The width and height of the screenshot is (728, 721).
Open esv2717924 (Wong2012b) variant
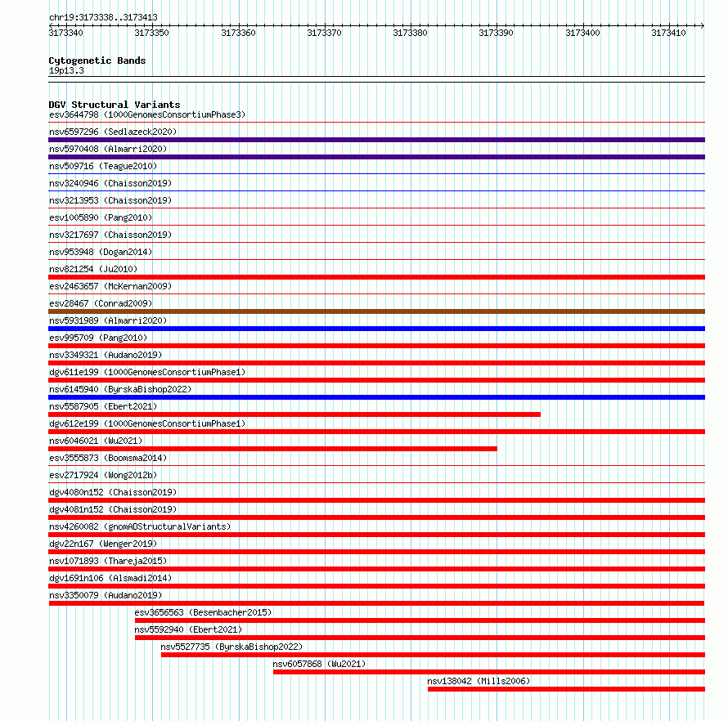click(x=103, y=475)
